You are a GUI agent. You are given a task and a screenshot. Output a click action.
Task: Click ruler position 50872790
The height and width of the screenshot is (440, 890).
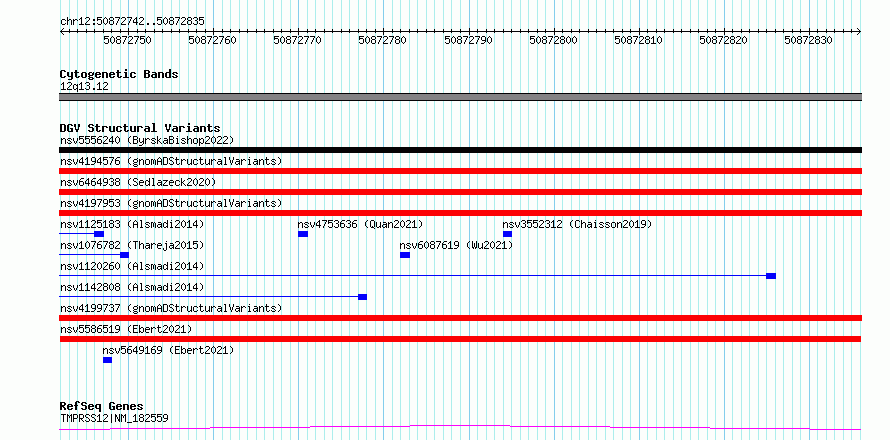point(468,40)
